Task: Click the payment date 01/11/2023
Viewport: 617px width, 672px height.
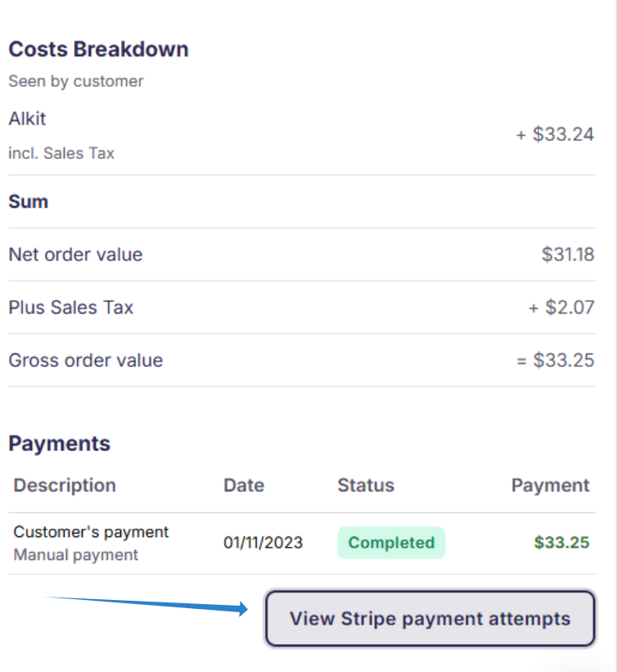Action: pos(263,543)
